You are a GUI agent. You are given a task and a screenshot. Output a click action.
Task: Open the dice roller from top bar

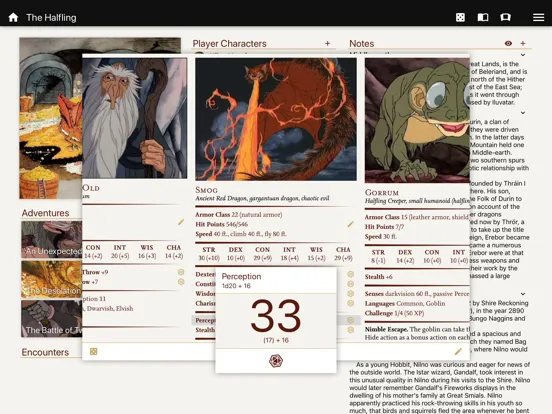(x=460, y=17)
